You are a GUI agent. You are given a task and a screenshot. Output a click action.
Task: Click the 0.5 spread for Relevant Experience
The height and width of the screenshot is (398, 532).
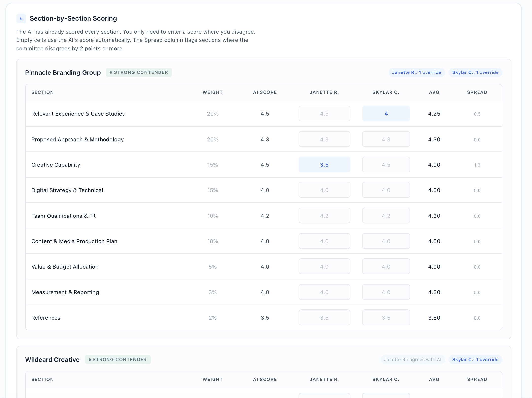point(477,114)
